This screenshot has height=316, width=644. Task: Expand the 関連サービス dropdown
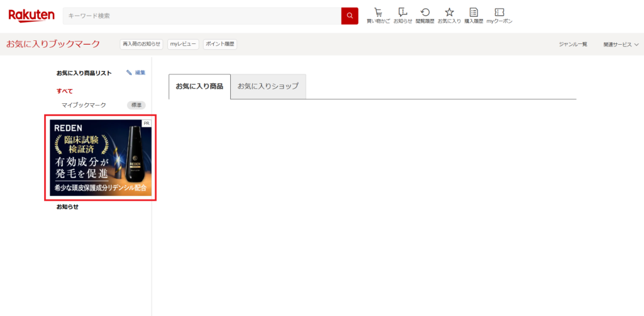pyautogui.click(x=621, y=45)
